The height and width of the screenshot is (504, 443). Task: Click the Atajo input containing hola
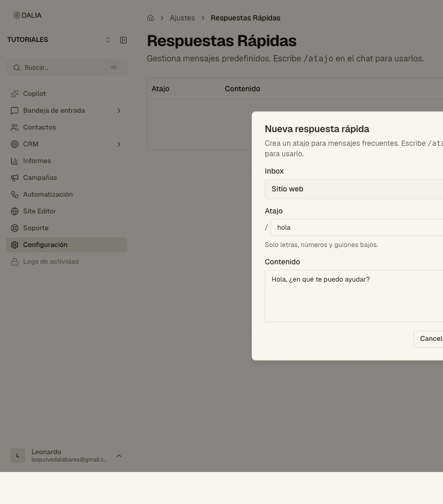(x=356, y=228)
